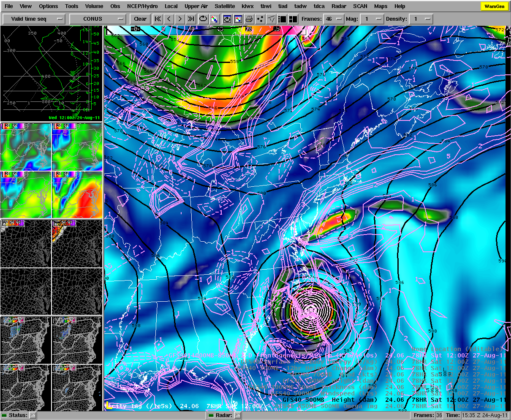Open the Obs menu
This screenshot has height=420, width=511.
(x=115, y=6)
